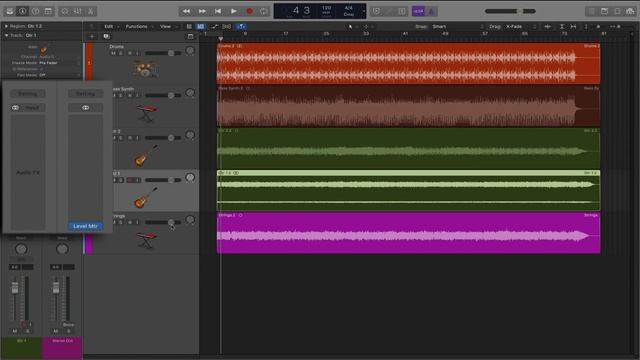Click the Duplicate Track icon next to plus
Screen dimensions: 640x360
pyautogui.click(x=106, y=36)
